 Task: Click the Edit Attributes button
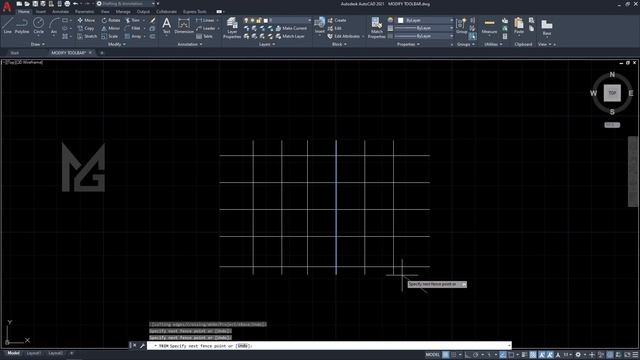(344, 36)
